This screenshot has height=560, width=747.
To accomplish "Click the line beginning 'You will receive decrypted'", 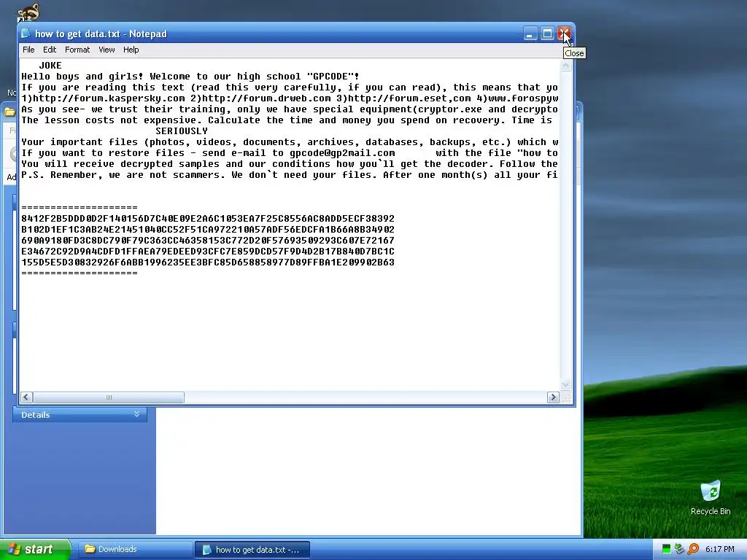I will pyautogui.click(x=290, y=164).
